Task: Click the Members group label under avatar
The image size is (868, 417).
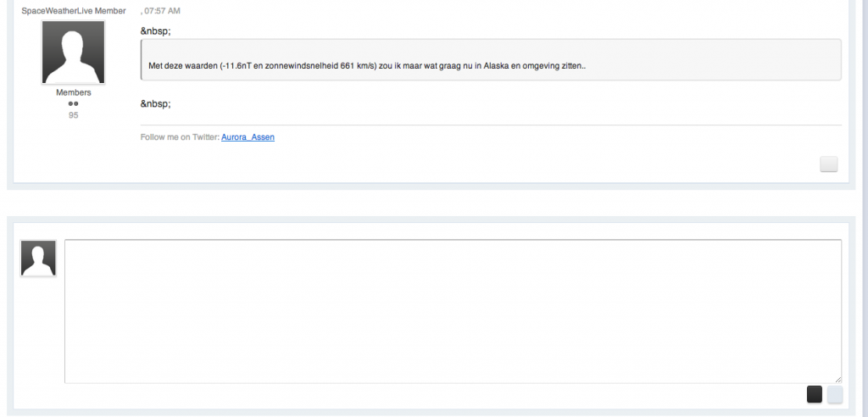Action: [74, 92]
